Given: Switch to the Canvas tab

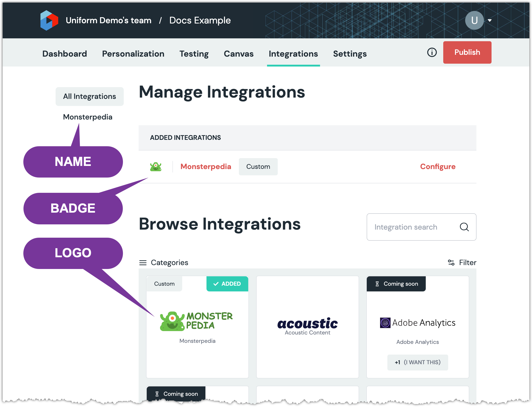Looking at the screenshot, I should pyautogui.click(x=239, y=54).
